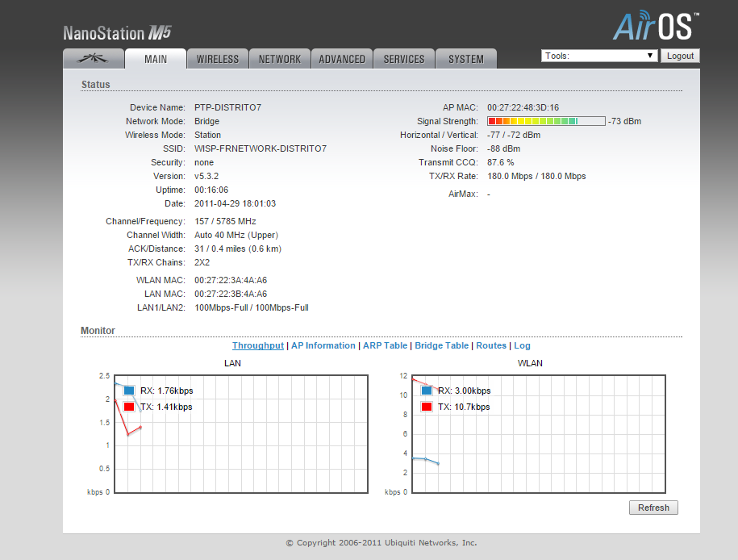Screen dimensions: 738x560
Task: Click the AirOS logo
Action: point(656,27)
